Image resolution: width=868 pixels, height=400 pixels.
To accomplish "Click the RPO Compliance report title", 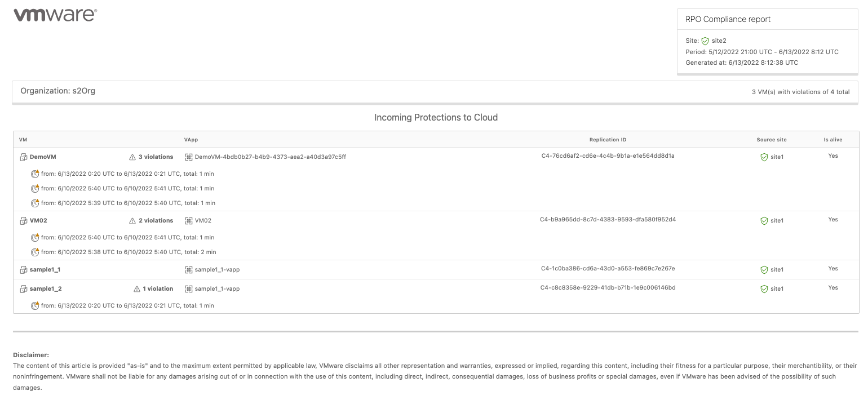I will click(x=728, y=19).
